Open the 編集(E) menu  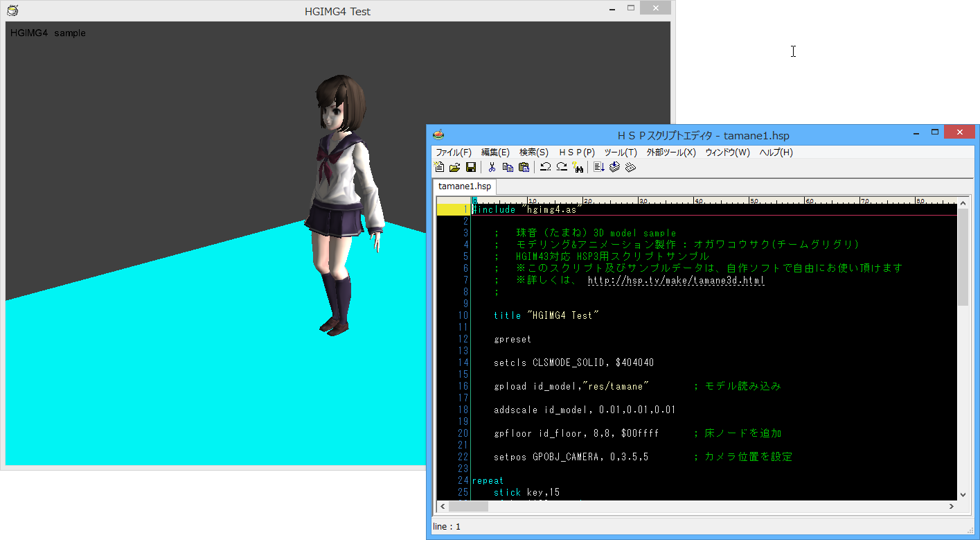tap(495, 153)
